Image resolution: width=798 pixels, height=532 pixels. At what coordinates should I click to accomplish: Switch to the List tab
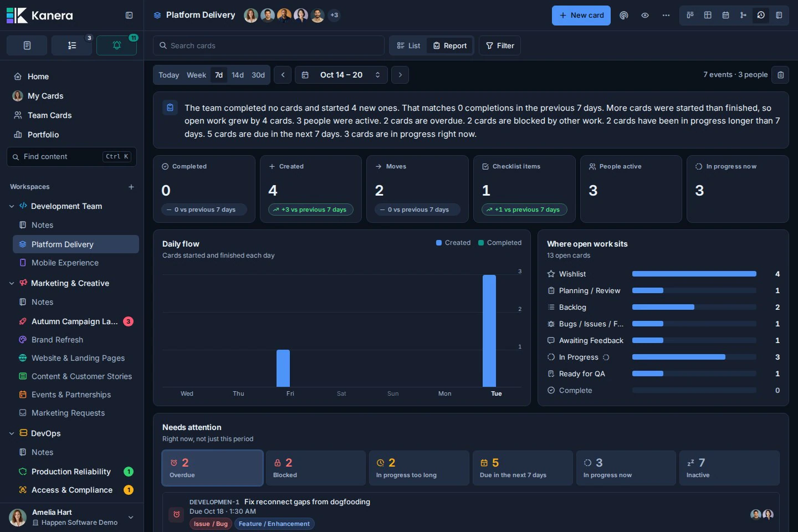tap(409, 45)
